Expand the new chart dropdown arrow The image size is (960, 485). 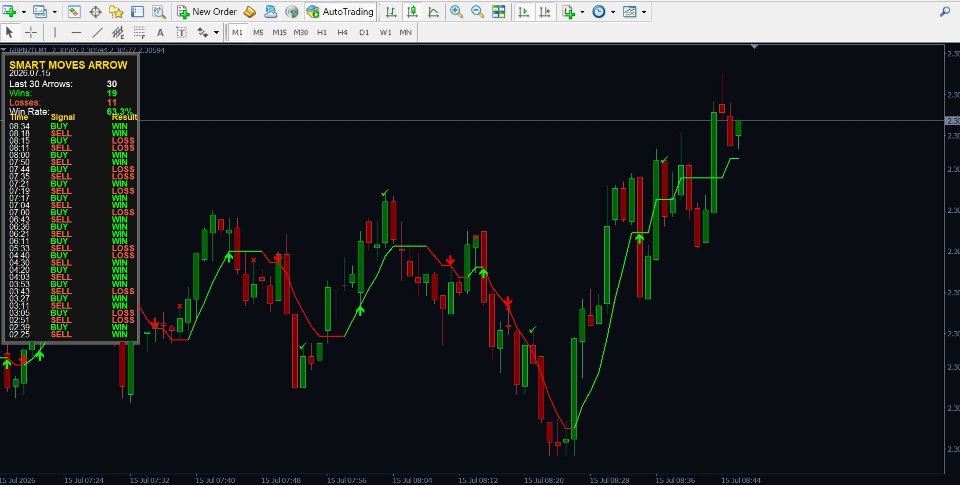[x=24, y=12]
